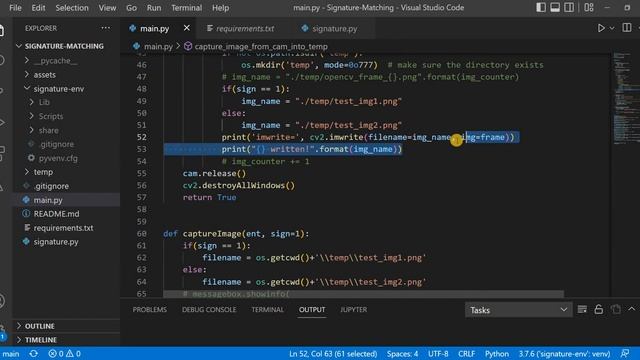The height and width of the screenshot is (360, 640).
Task: Open requirements.txt in explorer tree
Action: click(x=63, y=228)
